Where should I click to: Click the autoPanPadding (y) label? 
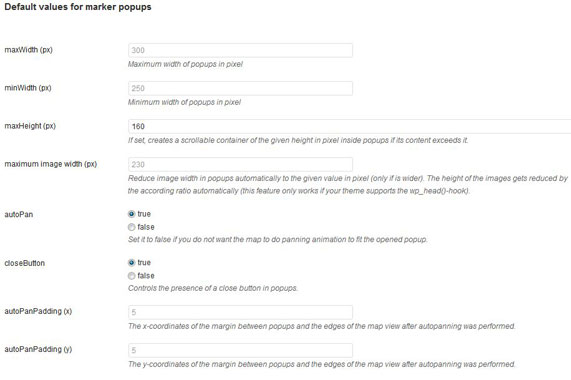click(x=38, y=349)
